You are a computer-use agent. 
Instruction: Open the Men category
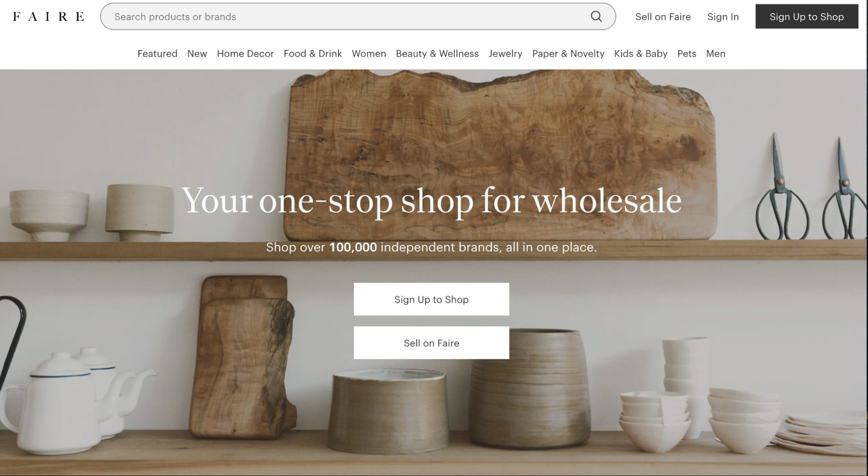pos(716,53)
